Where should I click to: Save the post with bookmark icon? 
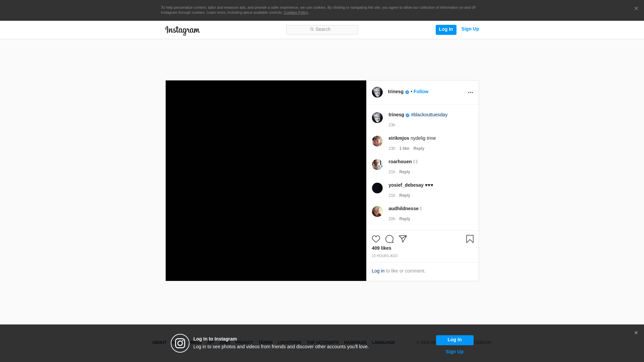coord(470,239)
